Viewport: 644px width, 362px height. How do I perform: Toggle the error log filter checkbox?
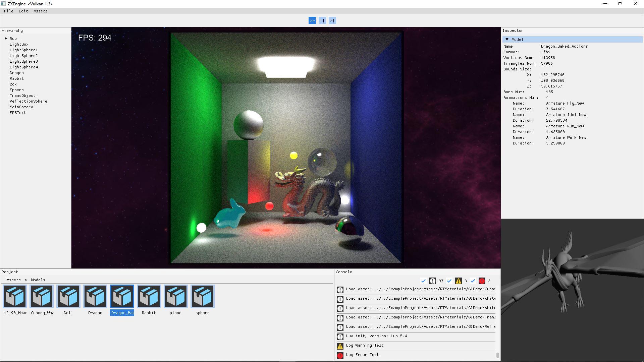(x=473, y=281)
